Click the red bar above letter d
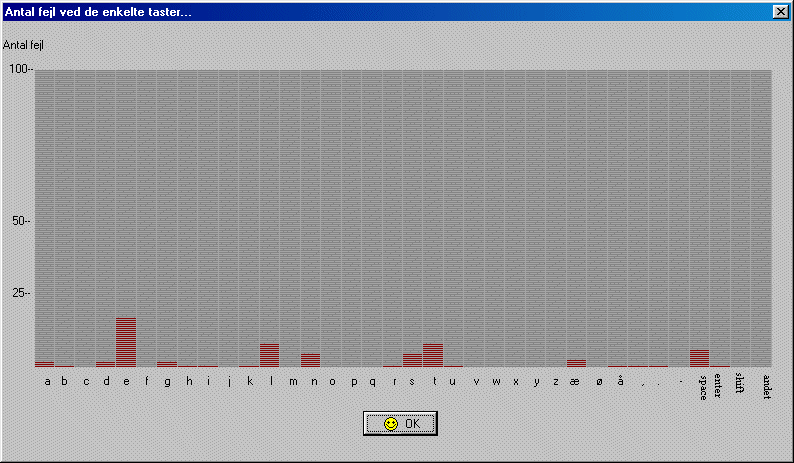 point(105,364)
